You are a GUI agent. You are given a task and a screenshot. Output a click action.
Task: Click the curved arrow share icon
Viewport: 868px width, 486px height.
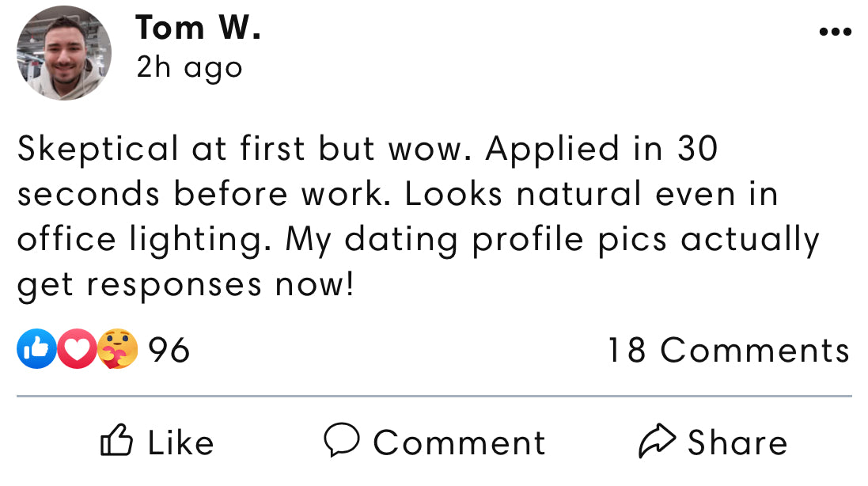pyautogui.click(x=658, y=442)
